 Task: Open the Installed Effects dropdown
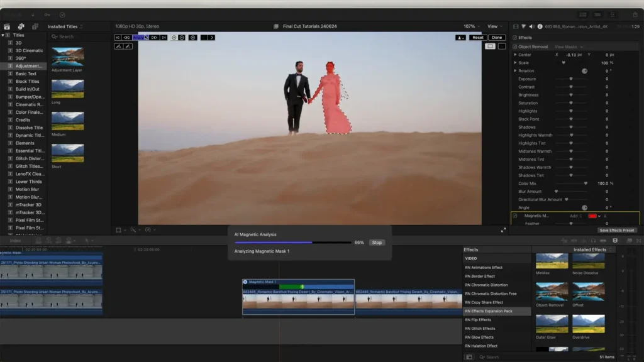point(592,250)
